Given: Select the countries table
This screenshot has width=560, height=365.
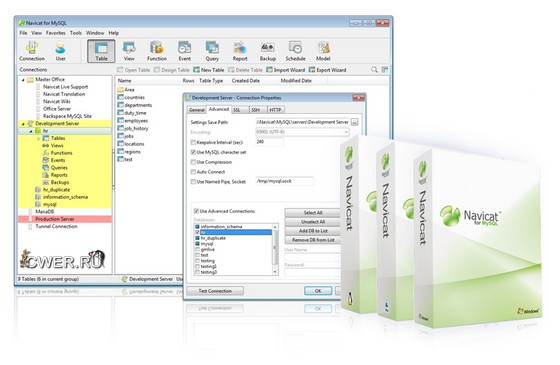Looking at the screenshot, I should tap(131, 97).
